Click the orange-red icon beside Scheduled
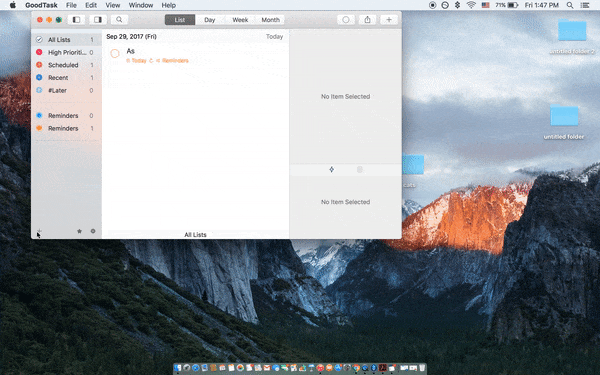This screenshot has width=600, height=375. (39, 65)
